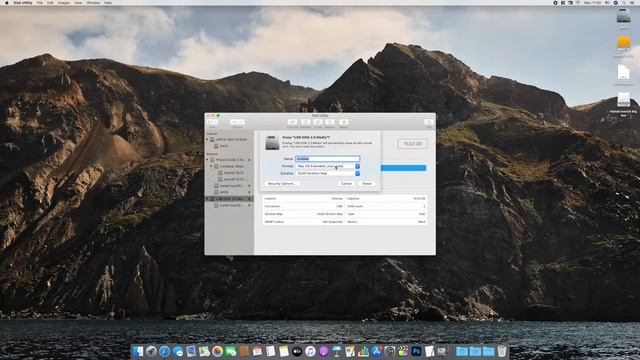640x360 pixels.
Task: Open Podcasts from the dock
Action: (324, 351)
